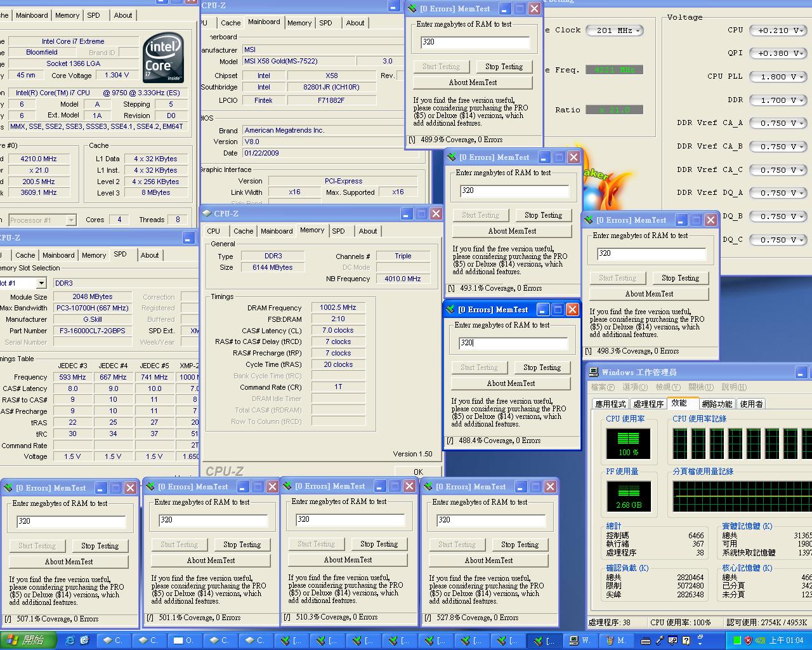Screen dimensions: 812x650
Task: Click the PF usage 2.68 GB gauge
Action: [x=628, y=496]
